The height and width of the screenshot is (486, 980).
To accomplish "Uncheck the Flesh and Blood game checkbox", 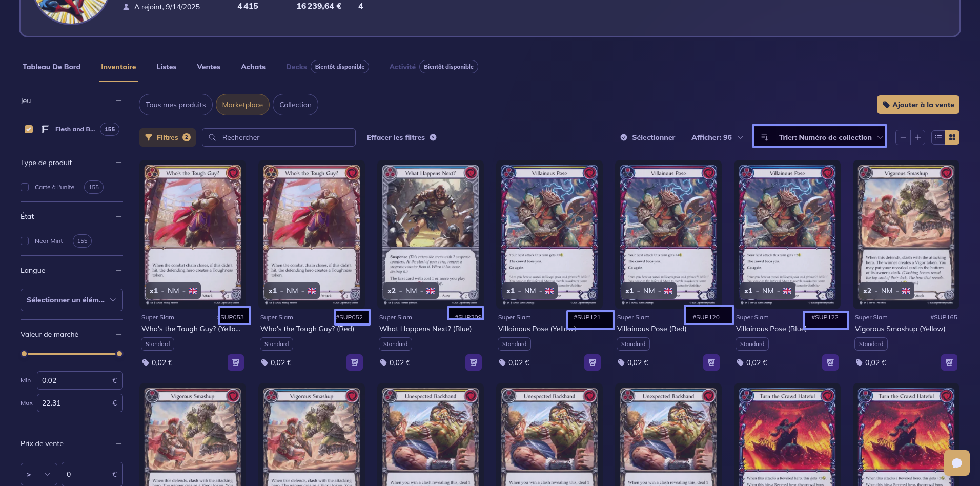I will click(x=29, y=129).
